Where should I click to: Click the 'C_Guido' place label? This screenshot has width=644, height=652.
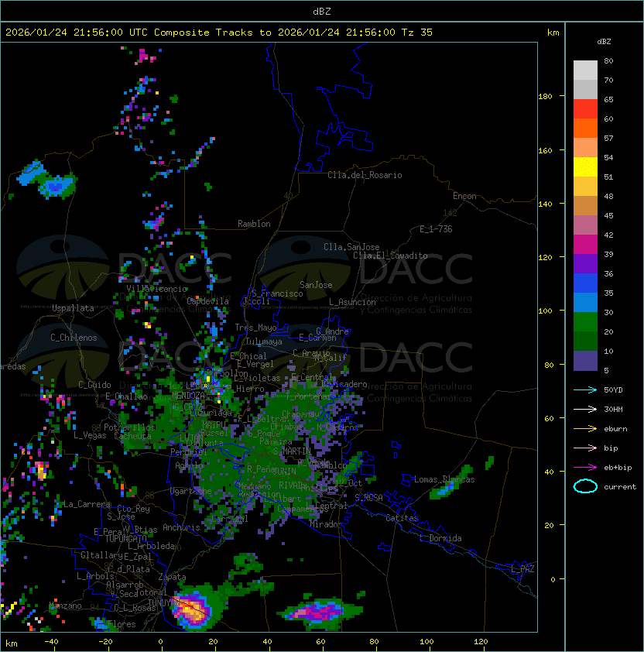94,385
